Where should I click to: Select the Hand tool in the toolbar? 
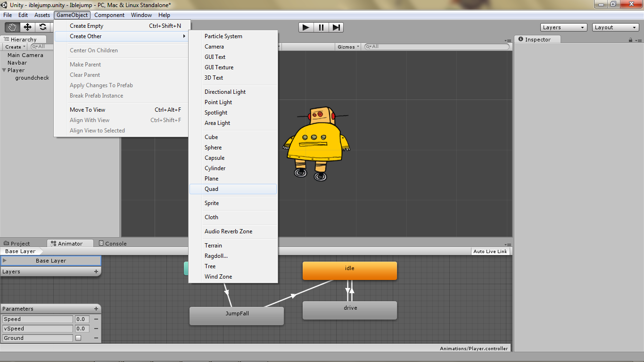(x=12, y=27)
